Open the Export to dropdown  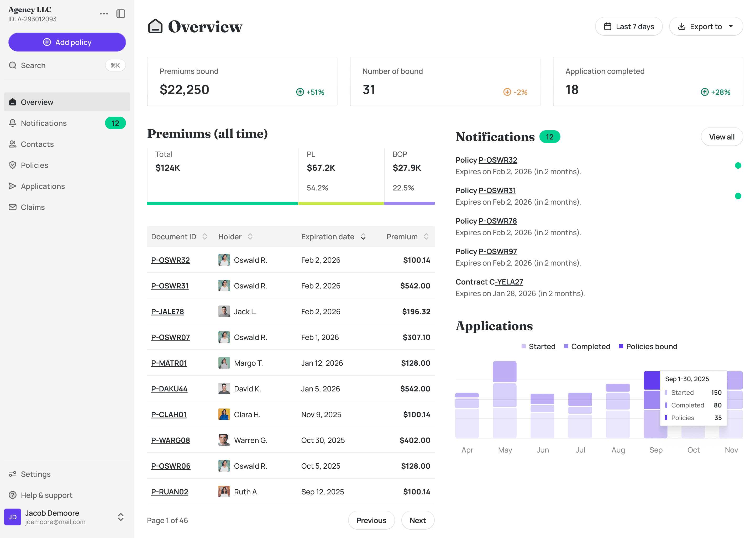pos(706,26)
